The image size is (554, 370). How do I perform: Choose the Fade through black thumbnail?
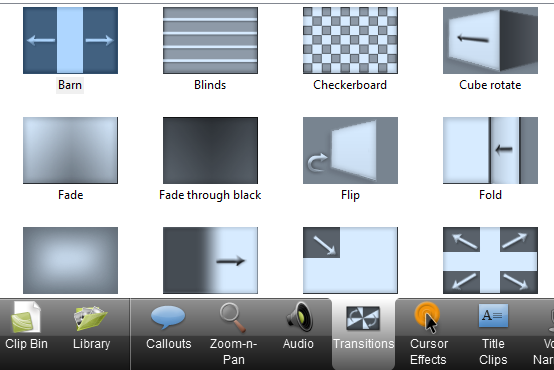coord(210,150)
